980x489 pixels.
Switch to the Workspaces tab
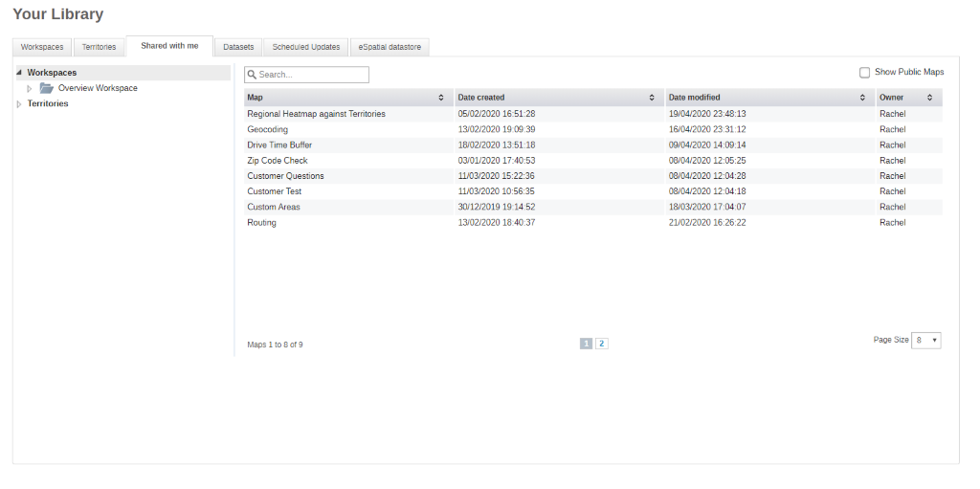[x=42, y=47]
